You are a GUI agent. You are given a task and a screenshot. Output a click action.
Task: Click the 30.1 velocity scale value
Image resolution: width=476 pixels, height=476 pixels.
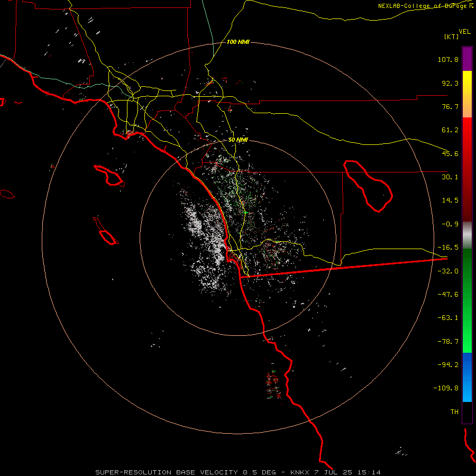(450, 177)
